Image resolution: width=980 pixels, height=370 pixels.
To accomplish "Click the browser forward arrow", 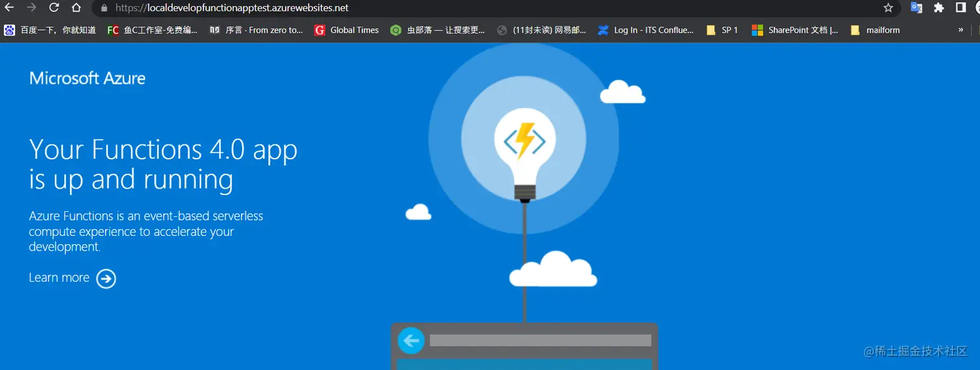I will pyautogui.click(x=31, y=8).
